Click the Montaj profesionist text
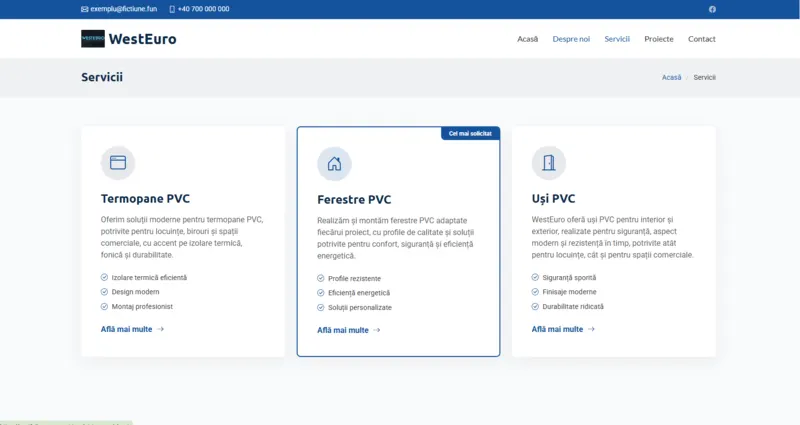 coord(142,307)
